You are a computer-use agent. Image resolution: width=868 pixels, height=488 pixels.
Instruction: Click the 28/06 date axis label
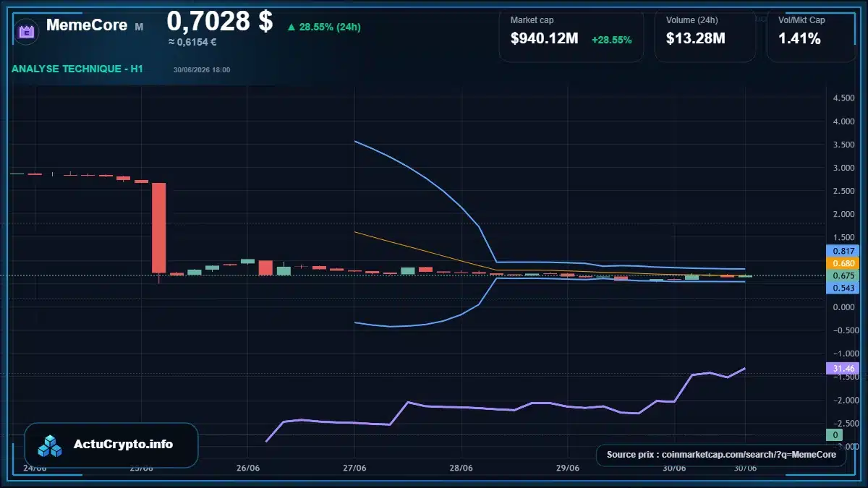click(x=461, y=468)
